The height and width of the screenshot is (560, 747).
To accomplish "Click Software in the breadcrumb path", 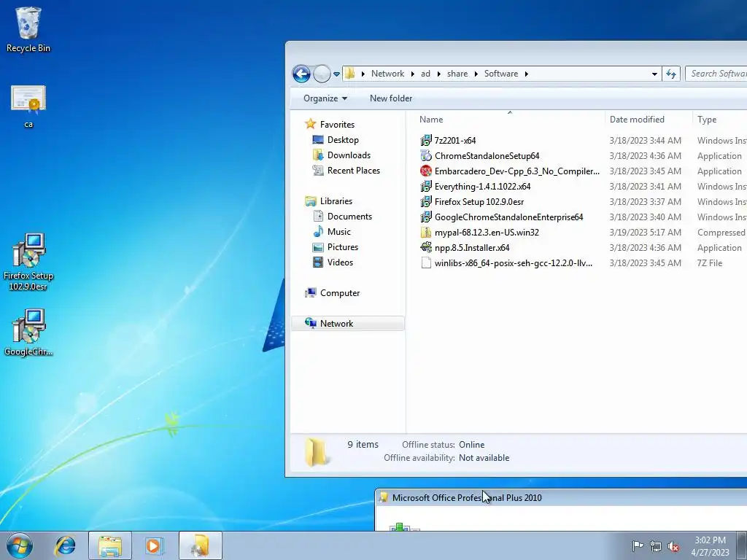I will pyautogui.click(x=501, y=74).
